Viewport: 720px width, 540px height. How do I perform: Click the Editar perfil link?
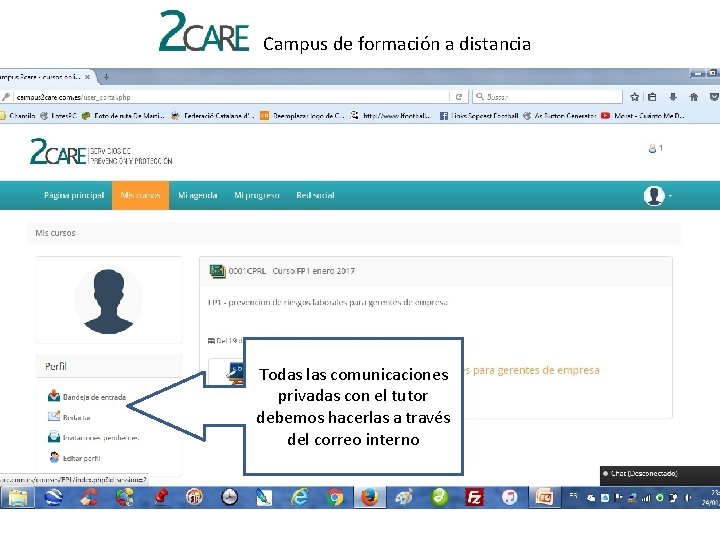[81, 458]
